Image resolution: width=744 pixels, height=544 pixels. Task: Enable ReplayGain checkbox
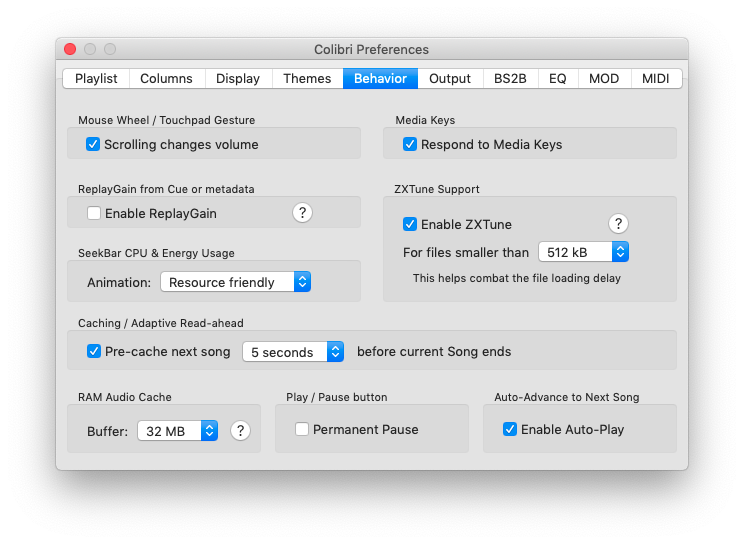pos(94,213)
